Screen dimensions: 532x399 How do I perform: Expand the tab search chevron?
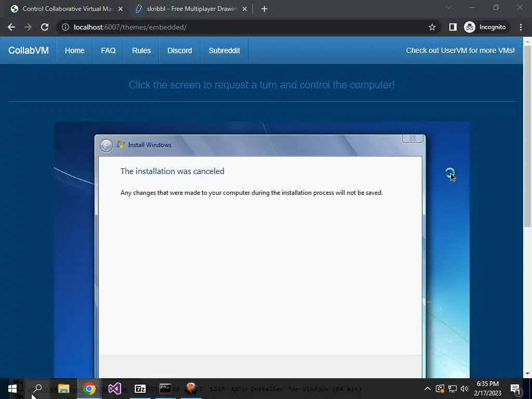coord(448,7)
